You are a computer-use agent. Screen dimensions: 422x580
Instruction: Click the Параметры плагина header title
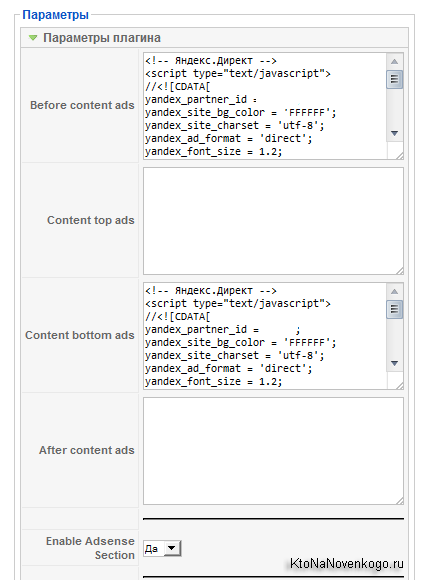point(102,38)
